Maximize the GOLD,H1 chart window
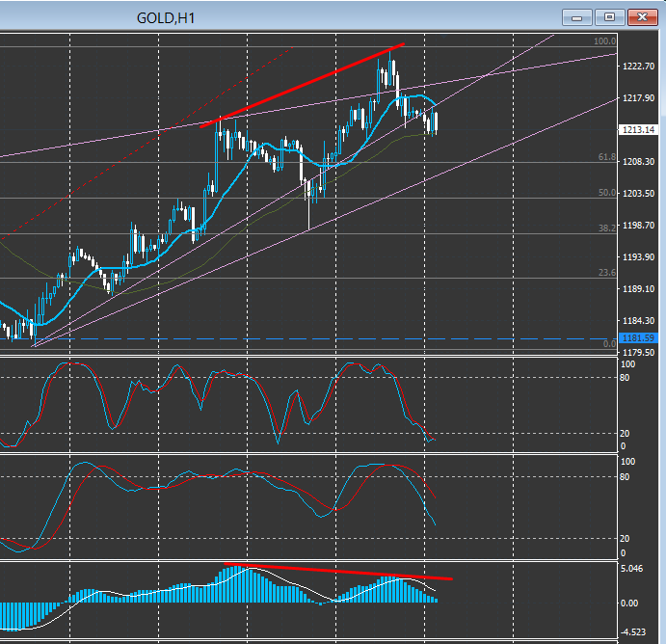Image resolution: width=666 pixels, height=644 pixels. 609,16
